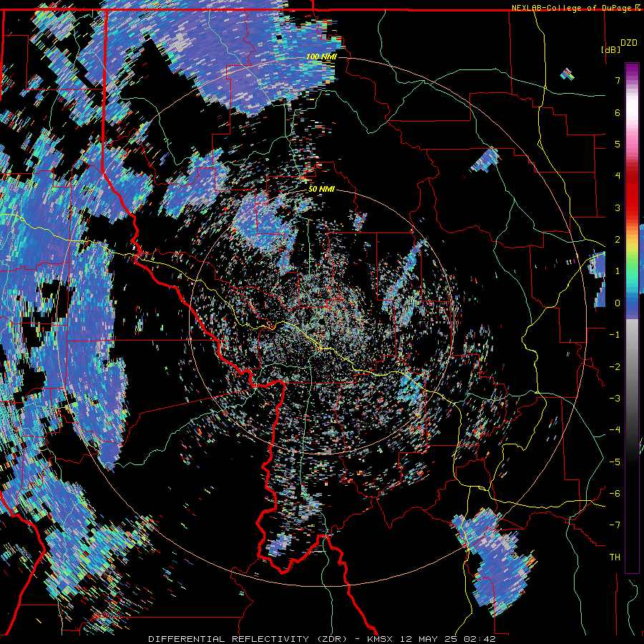Click the -3 value on the scale
Viewport: 644px width, 644px height.
pyautogui.click(x=615, y=399)
